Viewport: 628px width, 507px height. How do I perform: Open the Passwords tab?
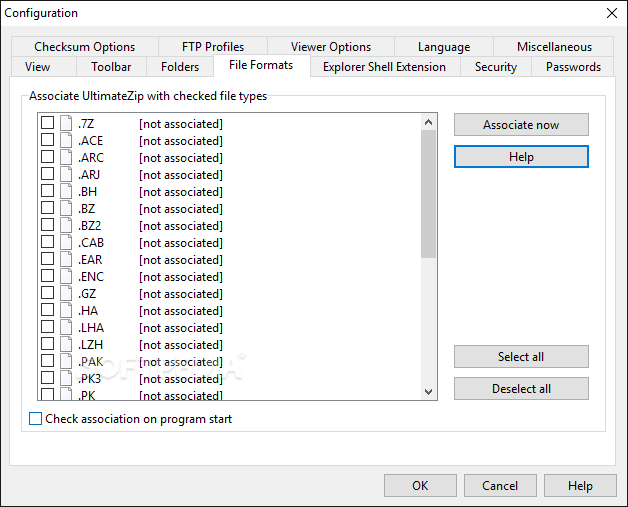pyautogui.click(x=573, y=66)
